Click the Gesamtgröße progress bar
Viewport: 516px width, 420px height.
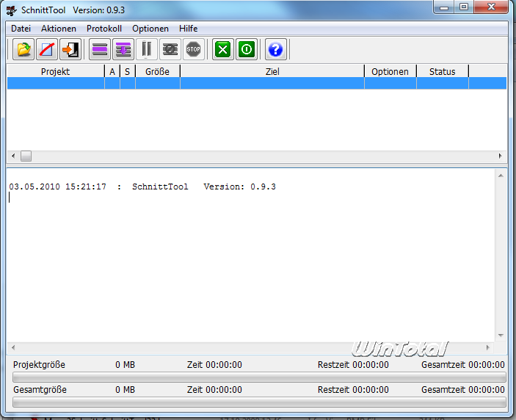259,402
